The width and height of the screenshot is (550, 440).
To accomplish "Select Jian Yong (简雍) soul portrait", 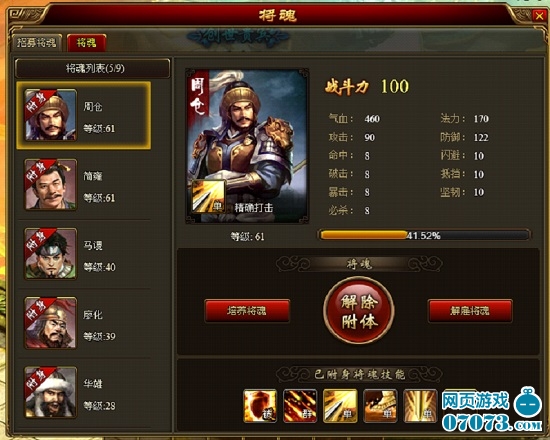I will (x=51, y=185).
